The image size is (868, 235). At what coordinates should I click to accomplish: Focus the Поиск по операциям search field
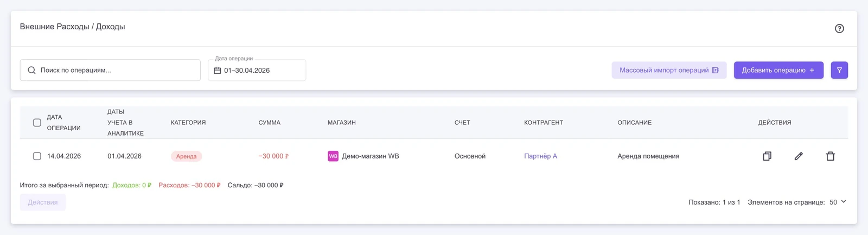110,70
